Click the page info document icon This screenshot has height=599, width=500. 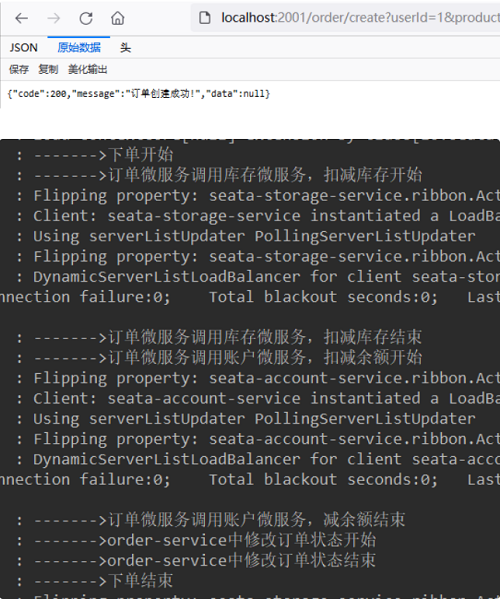(205, 18)
